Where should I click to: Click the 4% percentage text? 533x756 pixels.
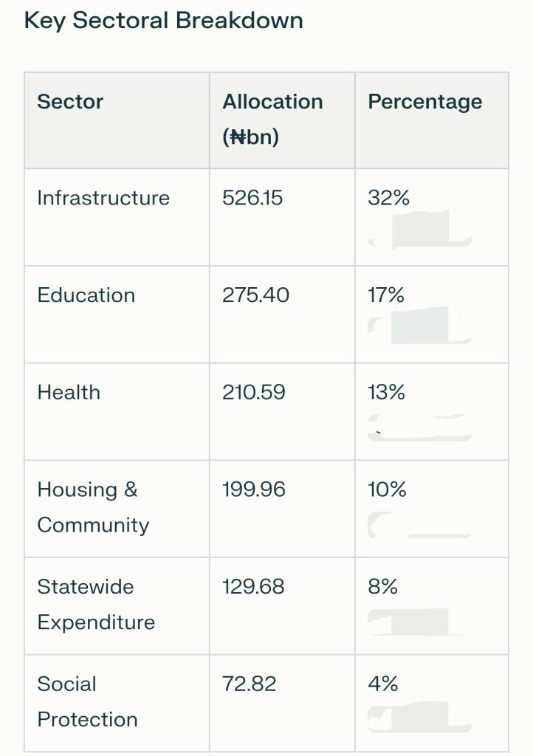383,684
